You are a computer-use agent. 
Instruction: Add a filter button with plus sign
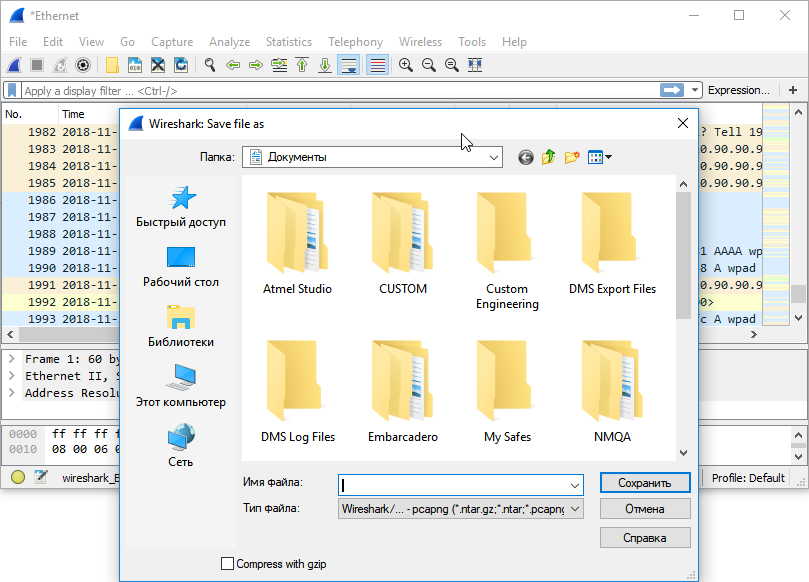pos(793,90)
